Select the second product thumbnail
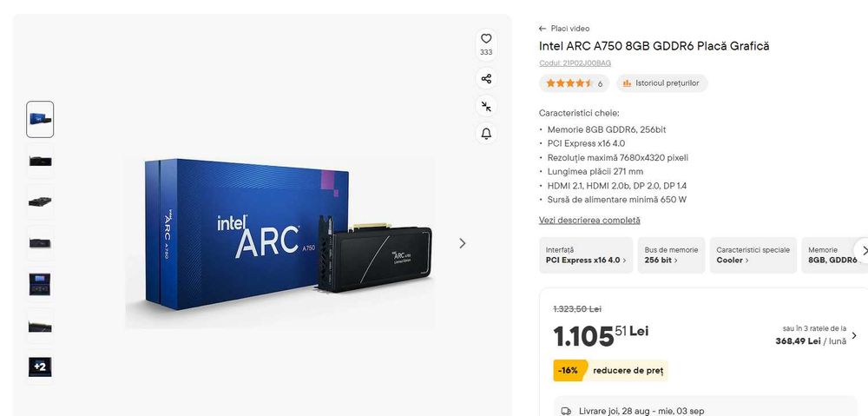 [x=40, y=161]
